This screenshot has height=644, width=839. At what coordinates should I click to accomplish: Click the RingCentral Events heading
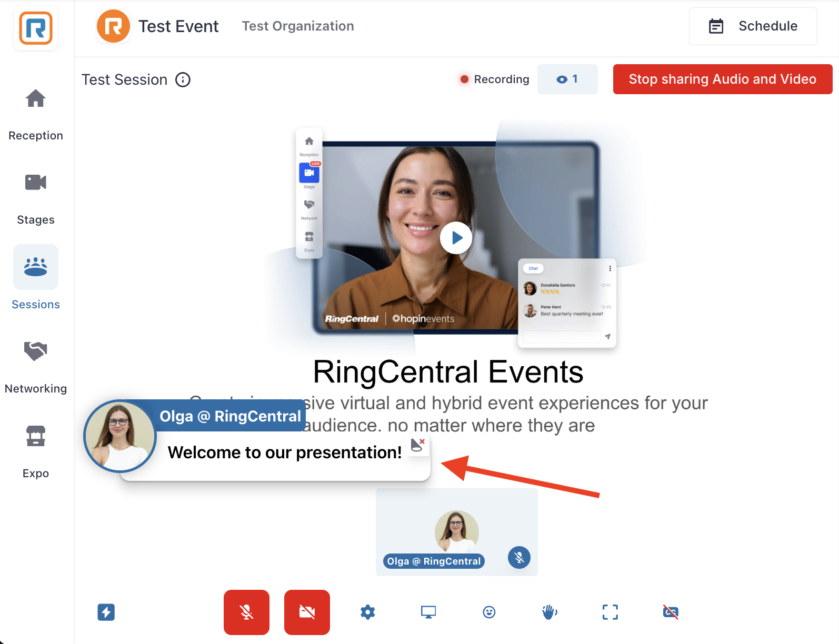coord(448,371)
